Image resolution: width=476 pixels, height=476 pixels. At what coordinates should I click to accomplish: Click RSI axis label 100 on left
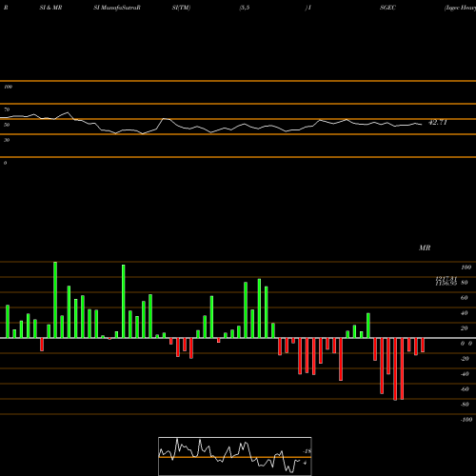(x=8, y=87)
